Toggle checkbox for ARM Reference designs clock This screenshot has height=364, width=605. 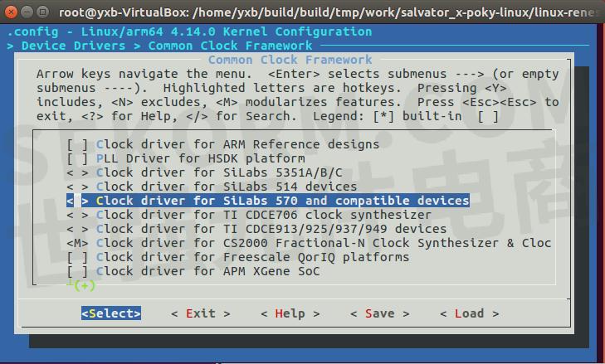click(77, 144)
